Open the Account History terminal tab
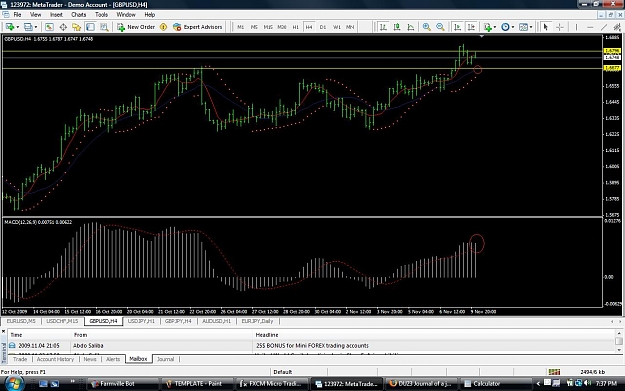 (x=55, y=359)
